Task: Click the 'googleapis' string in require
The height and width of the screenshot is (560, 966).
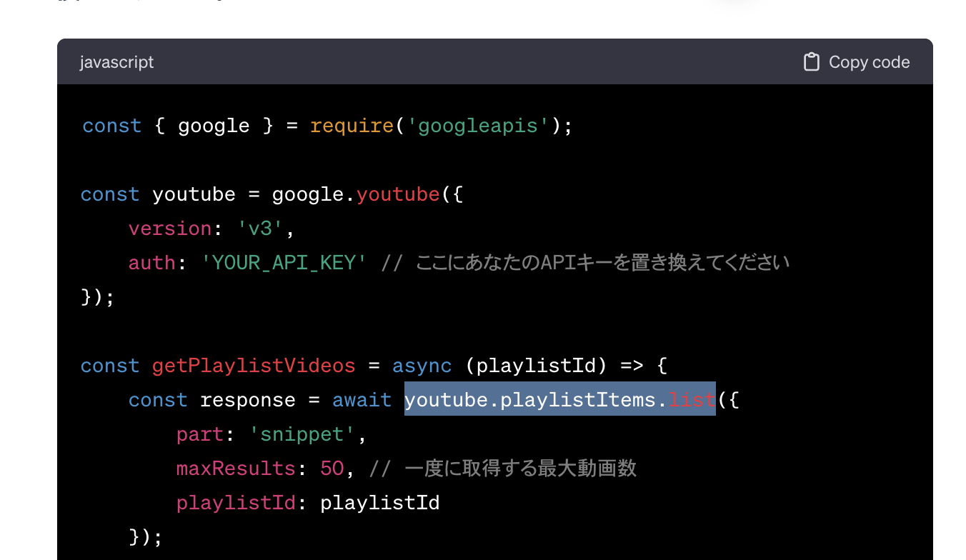Action: click(x=477, y=126)
